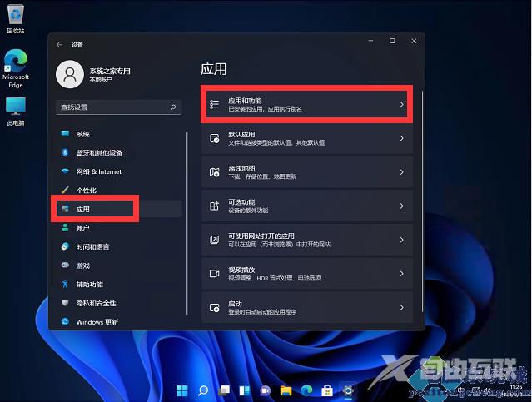Viewport: 532px width, 402px height.
Task: Select the Wi-Fi icon for 网络 & Internet
Action: (x=65, y=171)
